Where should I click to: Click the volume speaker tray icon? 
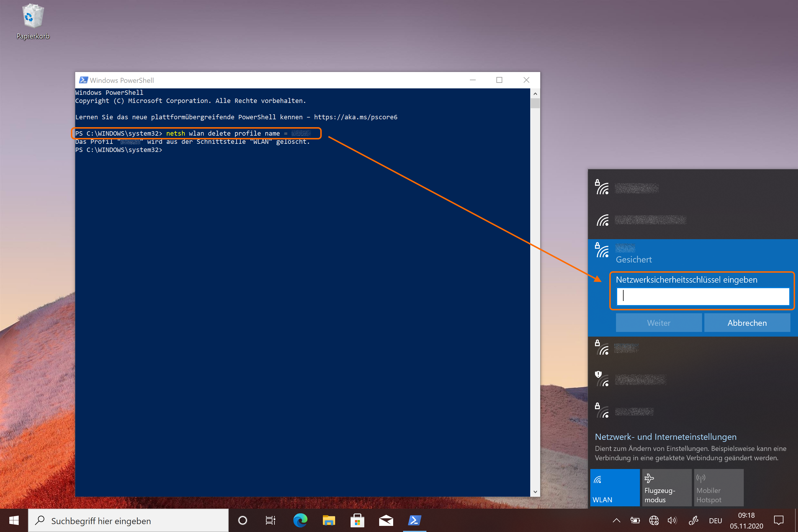click(x=672, y=520)
